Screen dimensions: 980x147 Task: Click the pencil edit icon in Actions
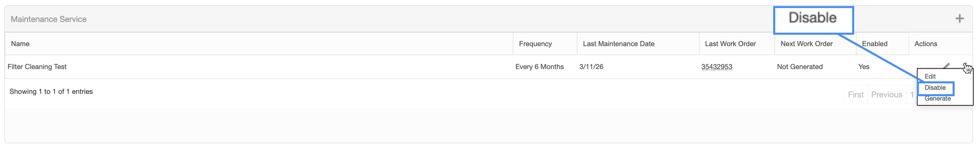[947, 66]
